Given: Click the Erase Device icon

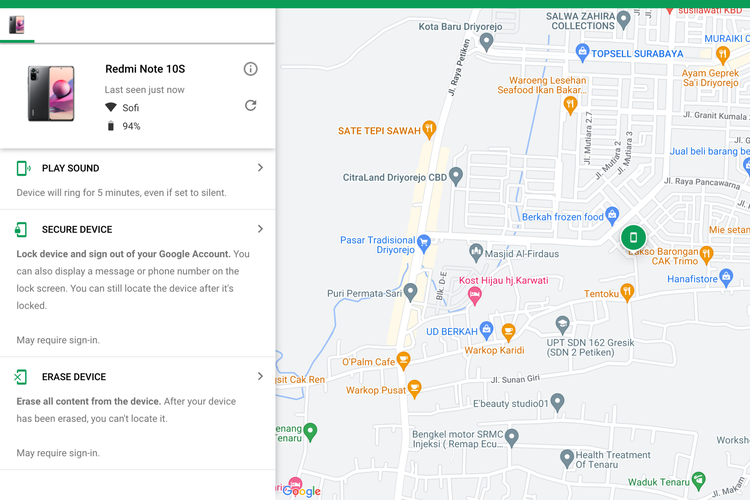Looking at the screenshot, I should pyautogui.click(x=22, y=377).
